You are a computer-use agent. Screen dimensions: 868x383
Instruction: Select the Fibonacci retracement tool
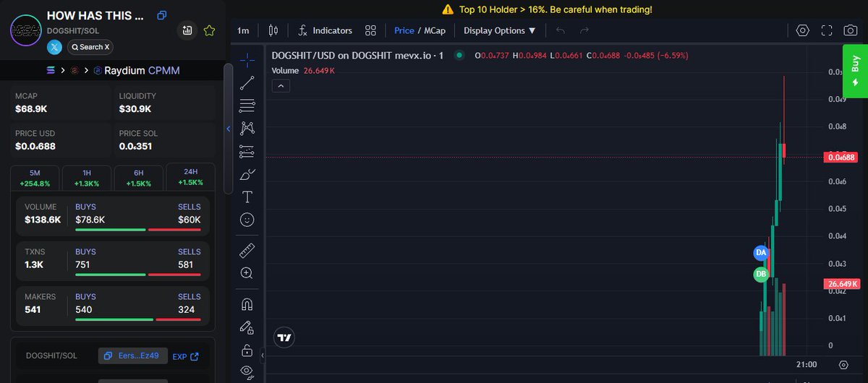click(247, 105)
